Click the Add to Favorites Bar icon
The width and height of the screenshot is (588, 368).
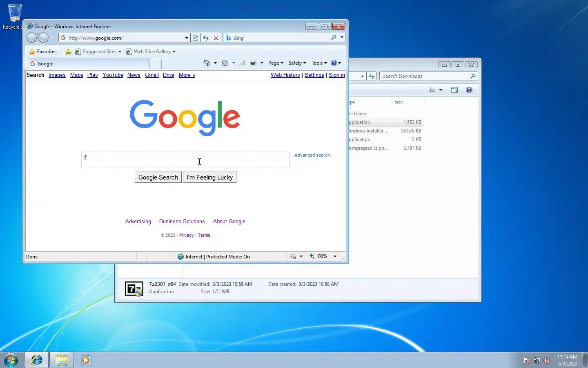coord(68,52)
